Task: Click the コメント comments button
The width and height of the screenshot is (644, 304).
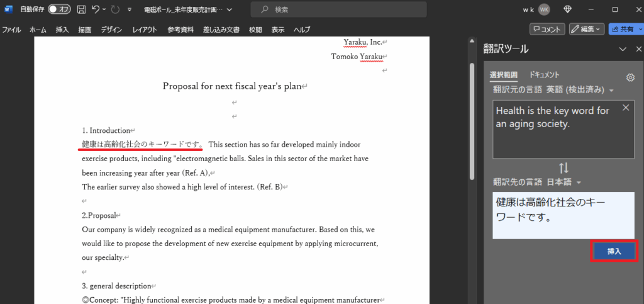Action: pos(548,29)
